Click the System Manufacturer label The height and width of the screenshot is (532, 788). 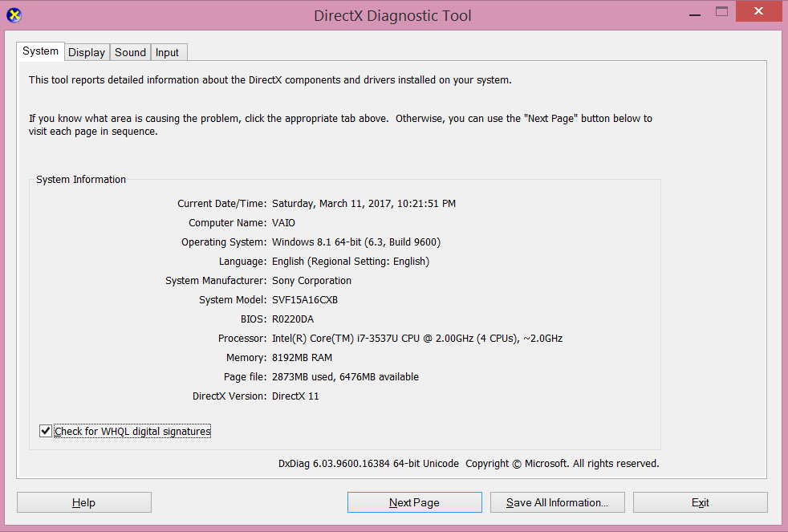(216, 280)
